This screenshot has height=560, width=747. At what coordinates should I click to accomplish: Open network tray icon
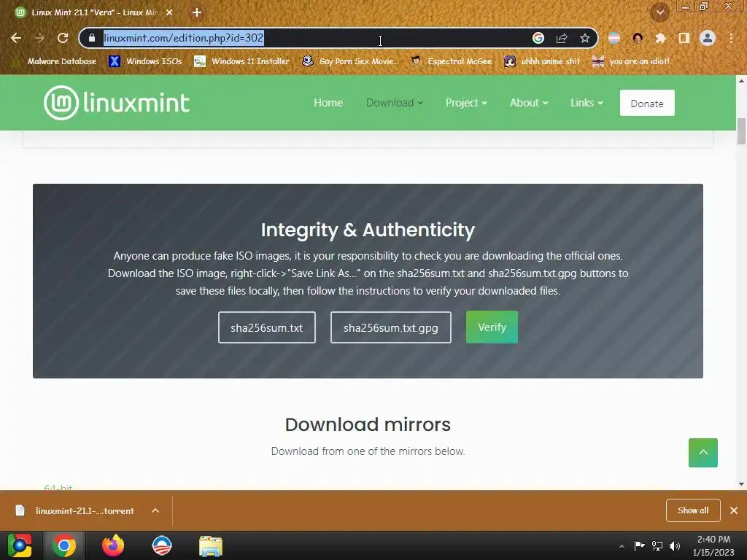click(657, 545)
